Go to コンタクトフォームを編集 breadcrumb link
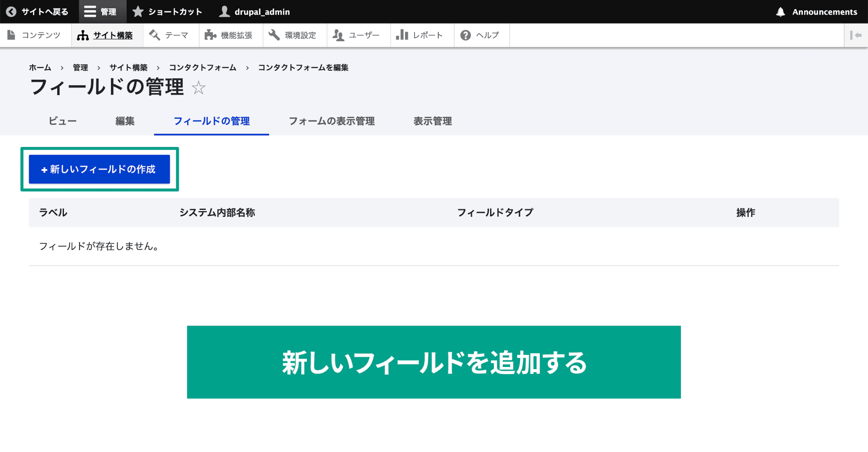This screenshot has height=452, width=868. coord(303,68)
